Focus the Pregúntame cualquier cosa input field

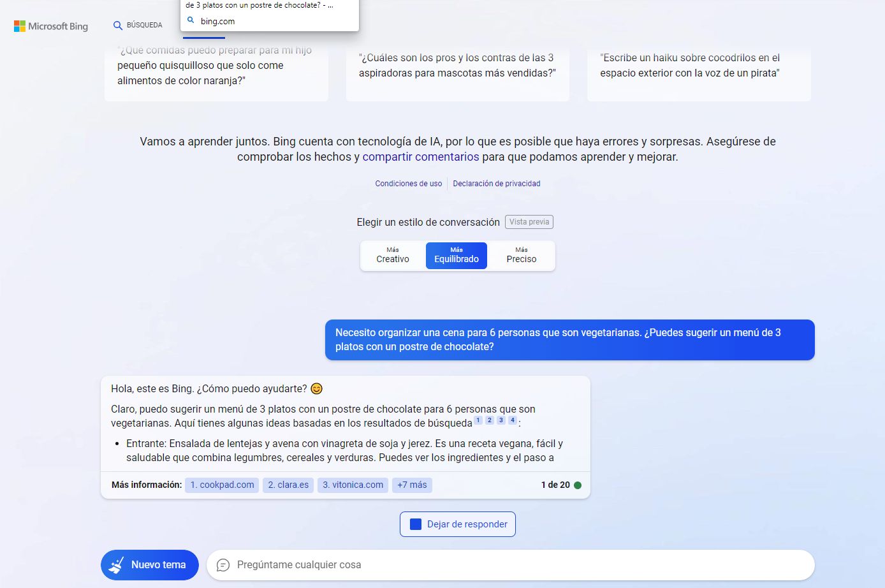point(510,565)
